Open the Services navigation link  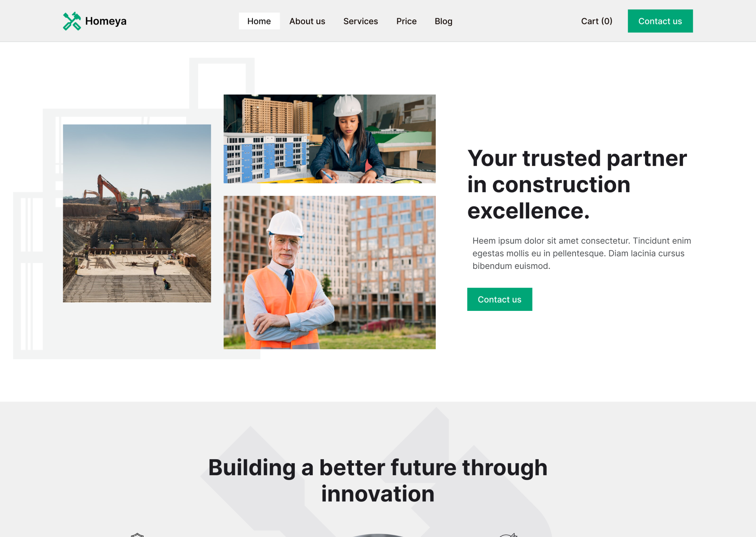360,21
